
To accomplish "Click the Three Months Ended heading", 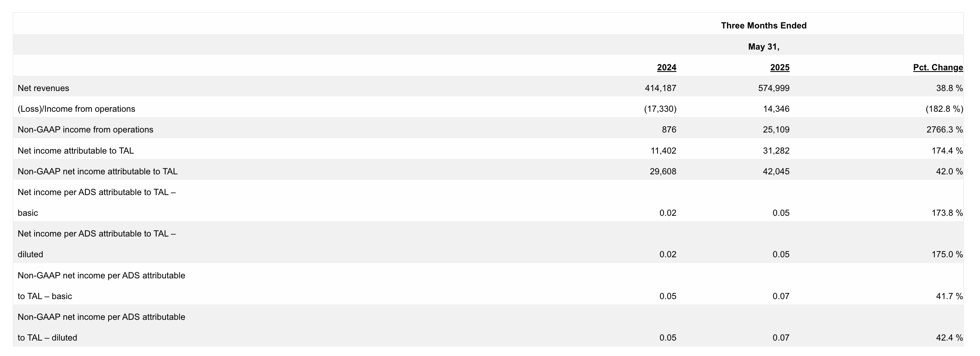I will tap(763, 26).
